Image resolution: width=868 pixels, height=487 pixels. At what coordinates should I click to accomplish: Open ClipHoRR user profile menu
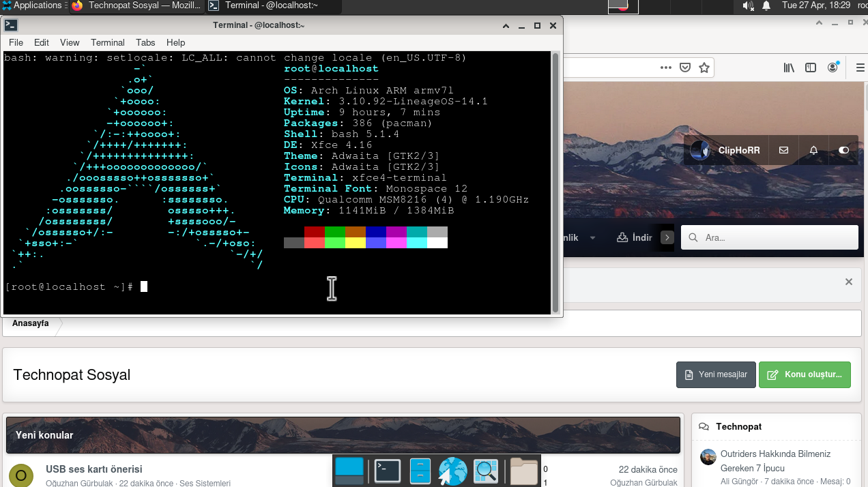[x=725, y=150]
